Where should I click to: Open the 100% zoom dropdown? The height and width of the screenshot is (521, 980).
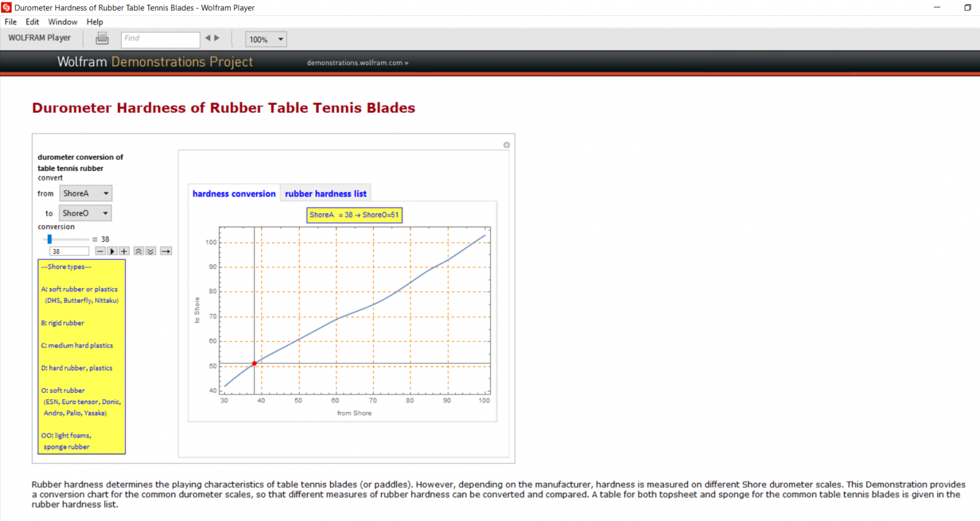tap(266, 39)
